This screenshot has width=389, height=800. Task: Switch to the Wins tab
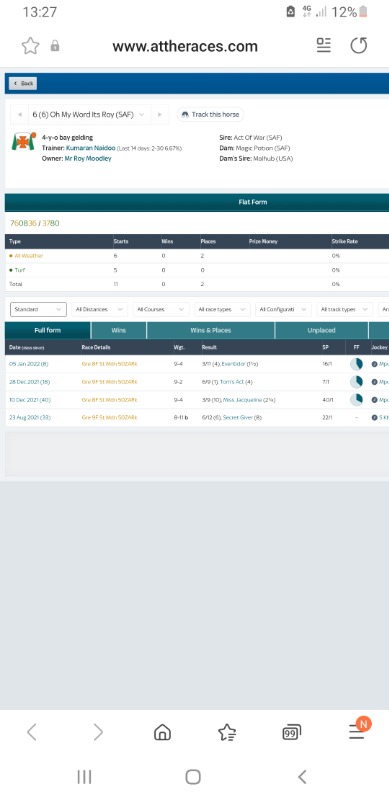[x=118, y=330]
